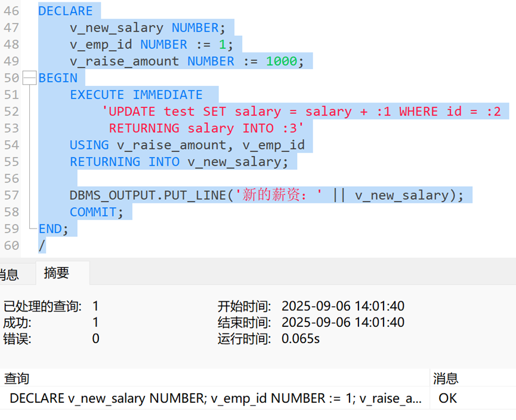
Task: Click line number 60 in gutter
Action: coord(12,245)
